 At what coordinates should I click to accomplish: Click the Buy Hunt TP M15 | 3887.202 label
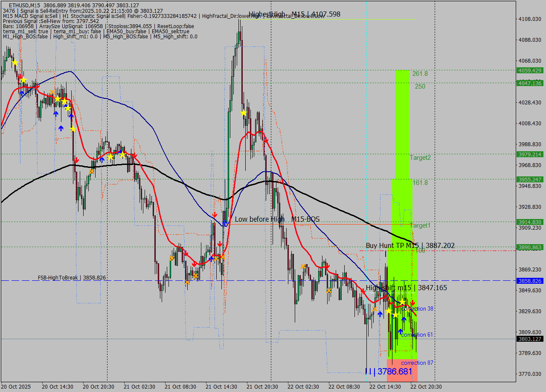pyautogui.click(x=409, y=245)
